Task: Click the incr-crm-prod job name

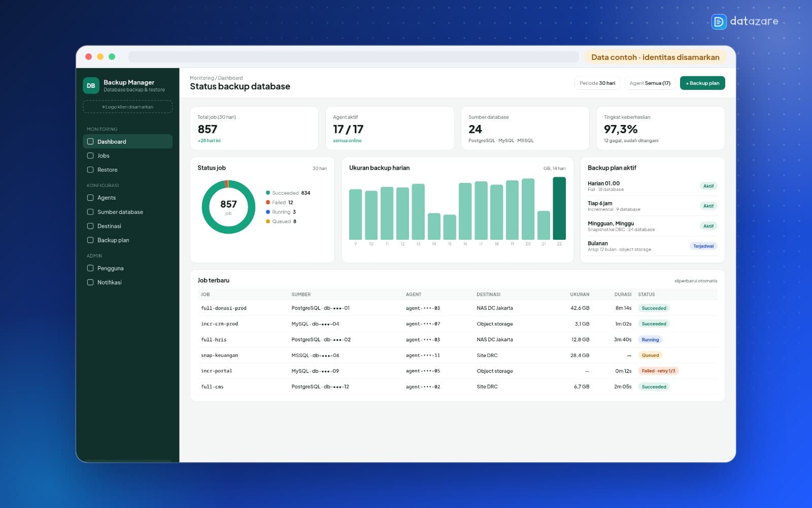Action: pos(219,324)
